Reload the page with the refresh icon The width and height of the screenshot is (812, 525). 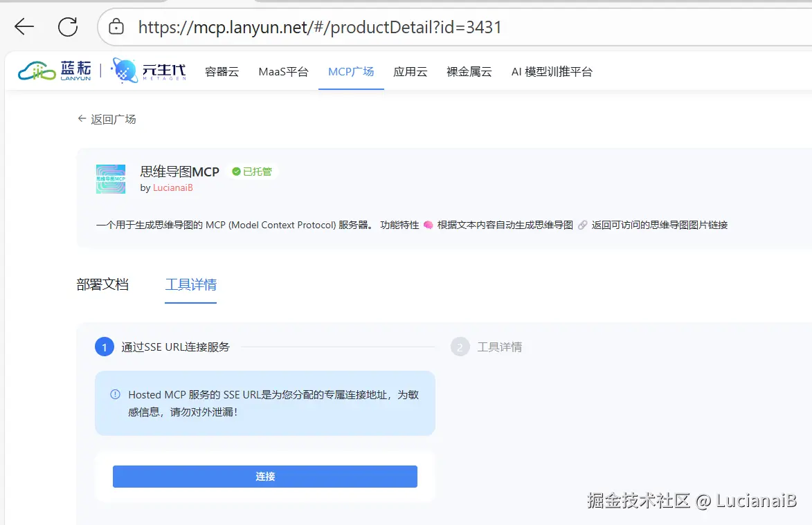click(68, 26)
